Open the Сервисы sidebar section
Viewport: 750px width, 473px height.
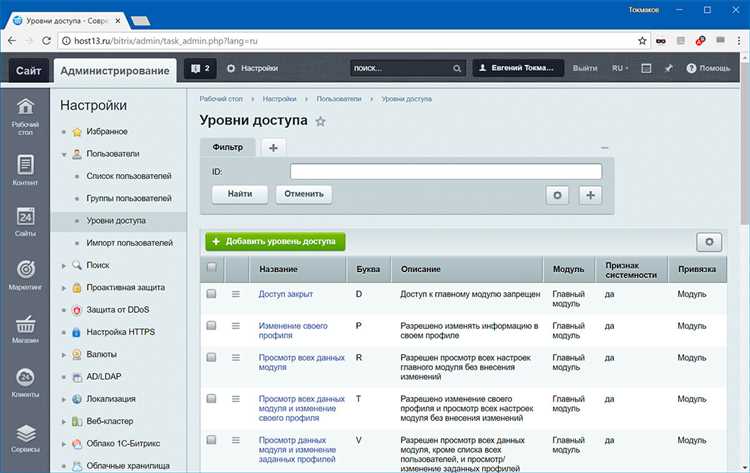point(25,438)
